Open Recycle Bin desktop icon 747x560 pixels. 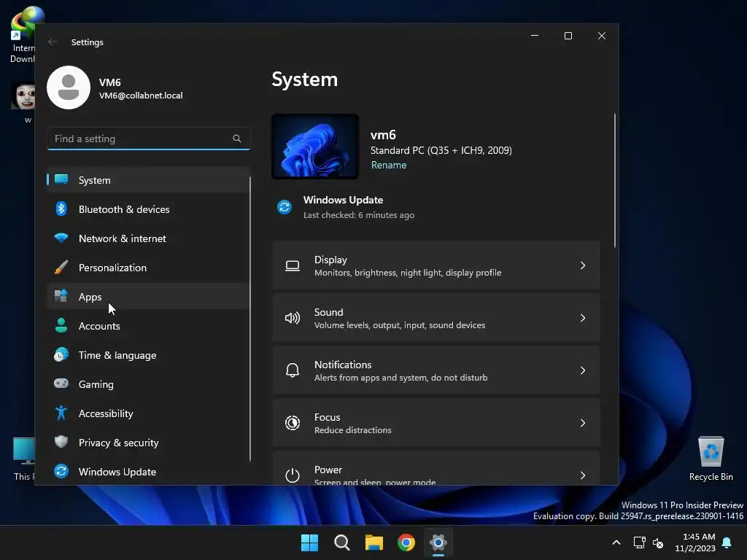pos(711,459)
